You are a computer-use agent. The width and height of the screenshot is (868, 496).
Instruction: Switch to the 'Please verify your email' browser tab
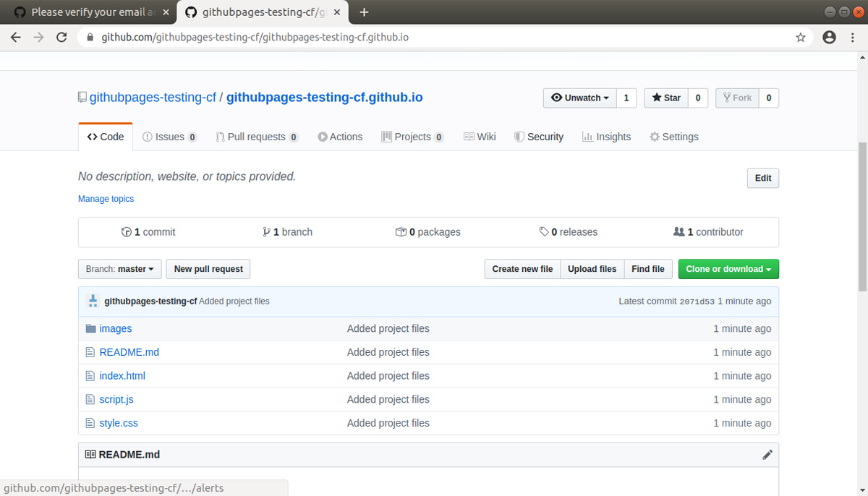pos(87,12)
